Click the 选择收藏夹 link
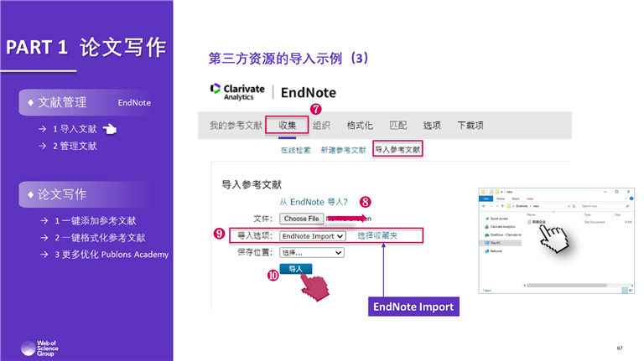The image size is (644, 361). [377, 236]
